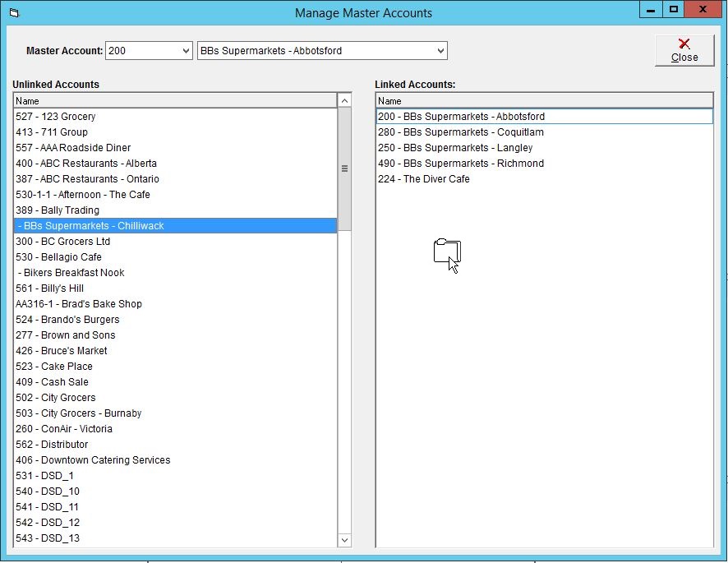Image resolution: width=728 pixels, height=563 pixels.
Task: Select highlighted BBs Supermarkets - Chilliwack row
Action: click(x=175, y=226)
